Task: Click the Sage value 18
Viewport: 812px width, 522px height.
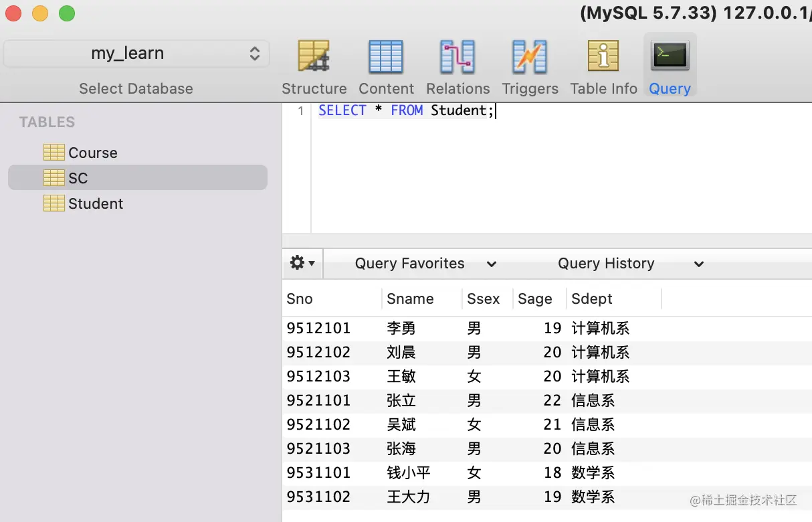Action: pos(552,473)
